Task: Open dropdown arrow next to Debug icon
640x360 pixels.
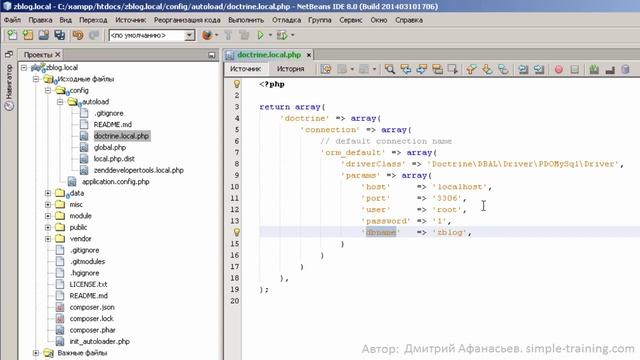Action: point(292,36)
